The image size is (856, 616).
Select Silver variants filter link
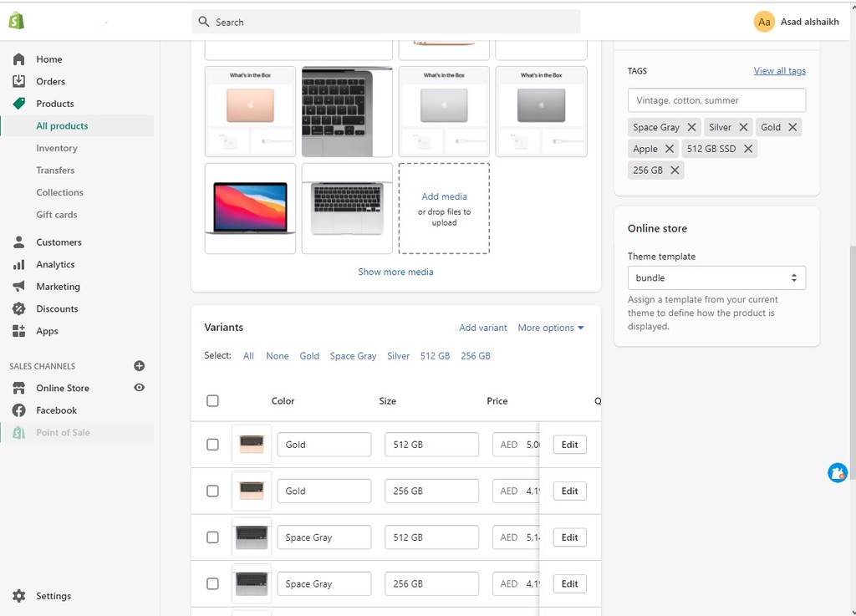[399, 356]
